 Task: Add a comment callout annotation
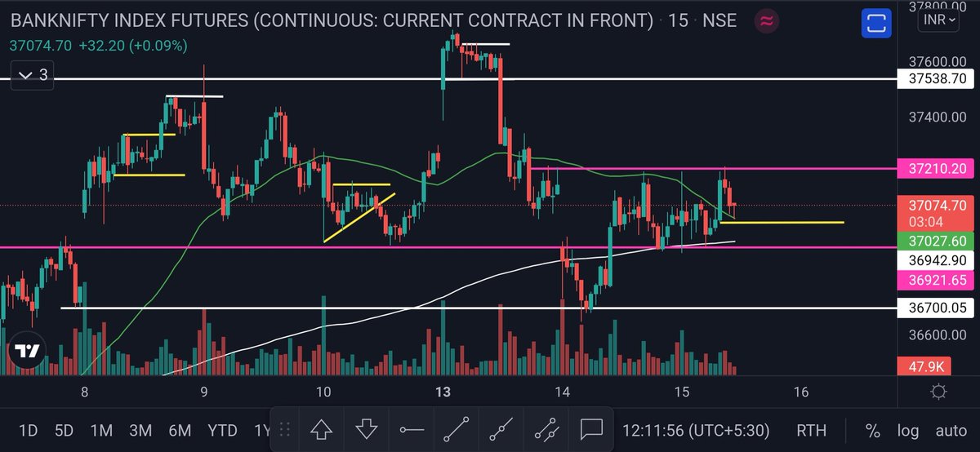(x=590, y=429)
